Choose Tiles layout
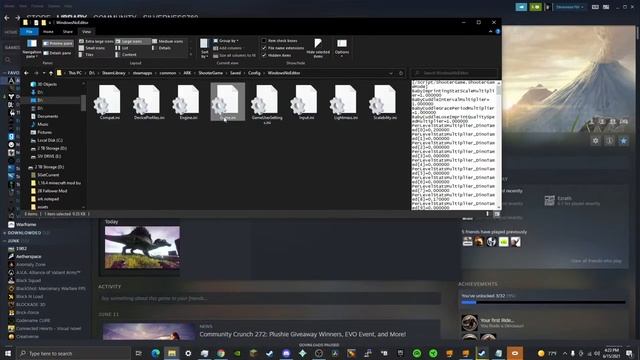Viewport: 640px width, 360px height. [87, 54]
